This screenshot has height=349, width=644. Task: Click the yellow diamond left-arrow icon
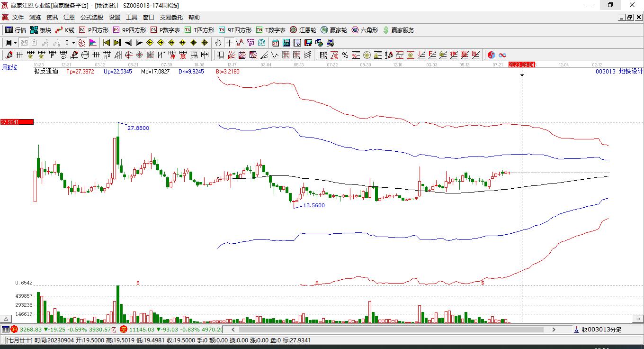(150, 43)
